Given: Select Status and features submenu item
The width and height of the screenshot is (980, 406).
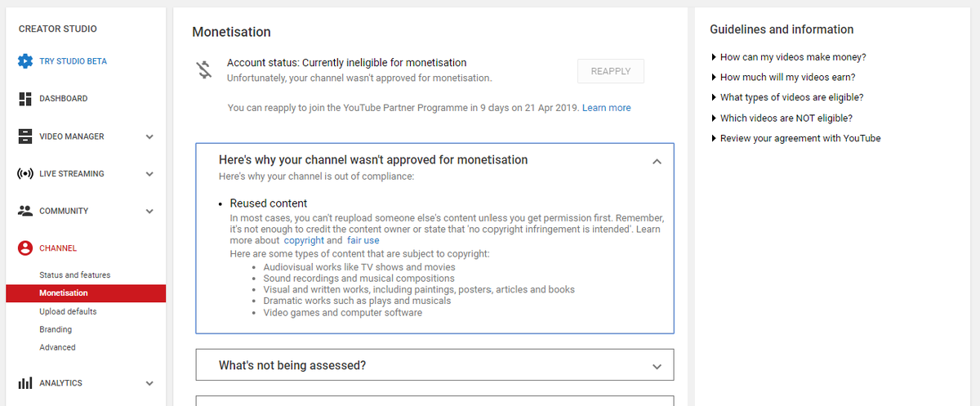Looking at the screenshot, I should coord(74,275).
